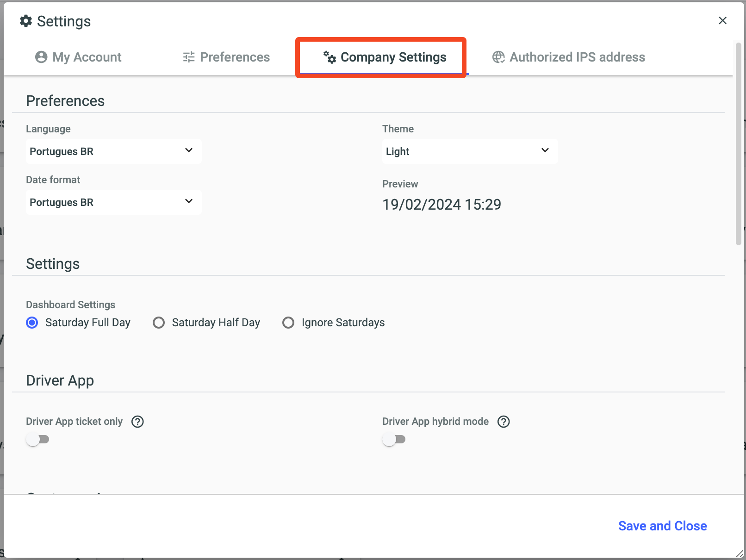Enable Driver App ticket only toggle

click(x=37, y=439)
